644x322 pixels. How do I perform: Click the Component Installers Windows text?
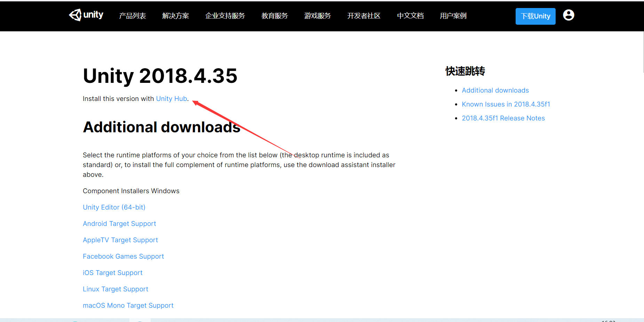131,191
